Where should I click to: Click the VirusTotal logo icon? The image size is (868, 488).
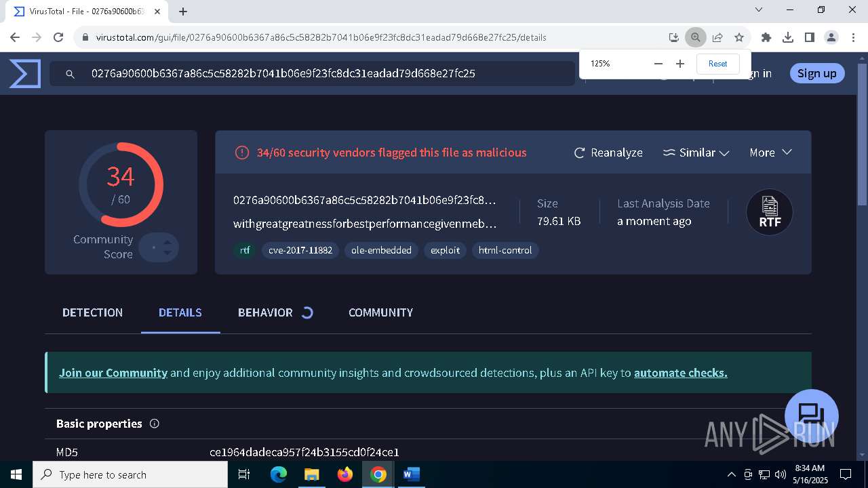pos(25,73)
